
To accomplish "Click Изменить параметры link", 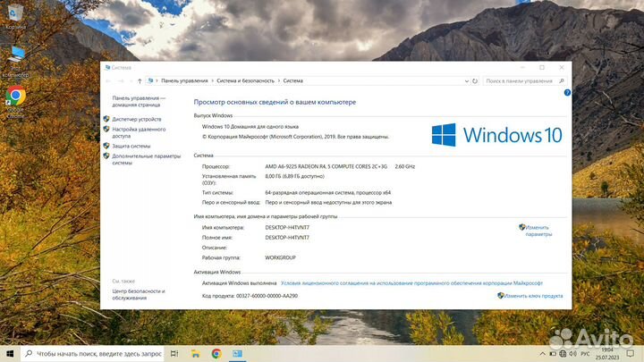I will tap(538, 231).
